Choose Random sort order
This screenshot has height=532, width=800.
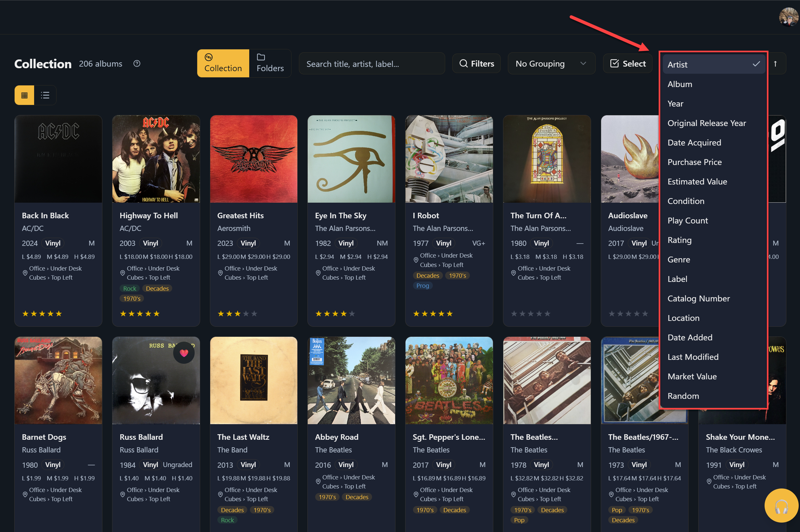coord(714,396)
